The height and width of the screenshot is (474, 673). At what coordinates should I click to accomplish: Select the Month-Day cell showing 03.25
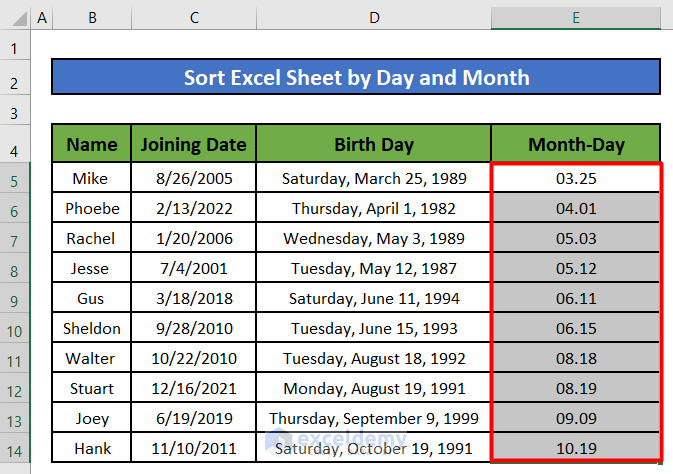[x=576, y=179]
